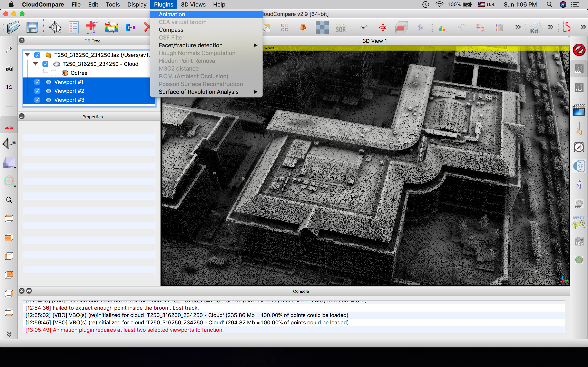The image size is (588, 367).
Task: Close the Console panel with X button
Action: (22, 291)
